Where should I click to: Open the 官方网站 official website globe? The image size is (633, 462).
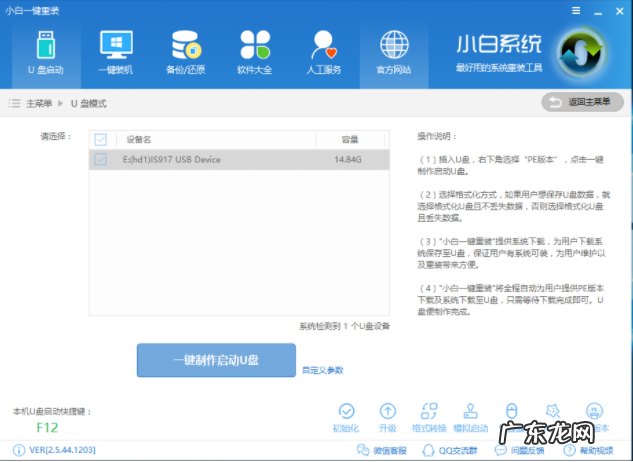click(394, 54)
